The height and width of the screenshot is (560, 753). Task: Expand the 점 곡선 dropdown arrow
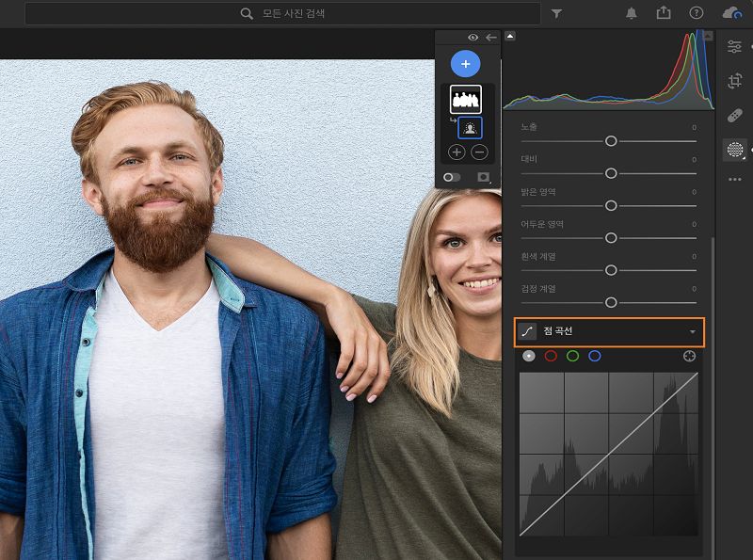pyautogui.click(x=693, y=332)
